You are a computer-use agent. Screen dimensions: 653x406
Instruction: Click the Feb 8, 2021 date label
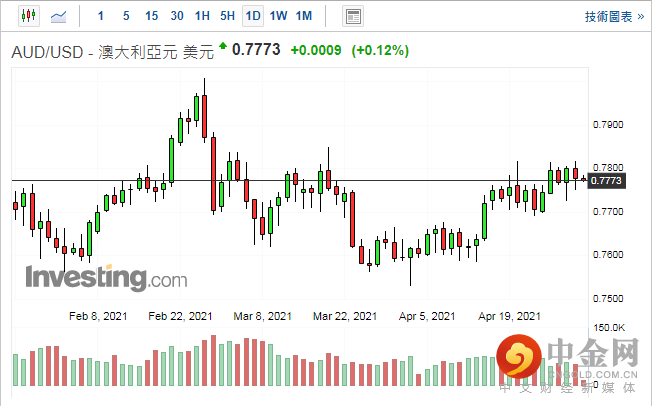(x=98, y=316)
